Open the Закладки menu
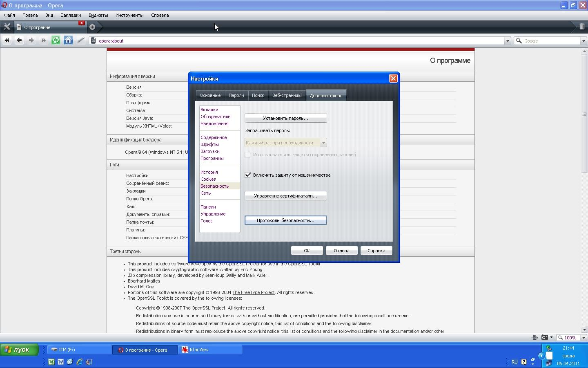The height and width of the screenshot is (368, 588). (x=71, y=15)
